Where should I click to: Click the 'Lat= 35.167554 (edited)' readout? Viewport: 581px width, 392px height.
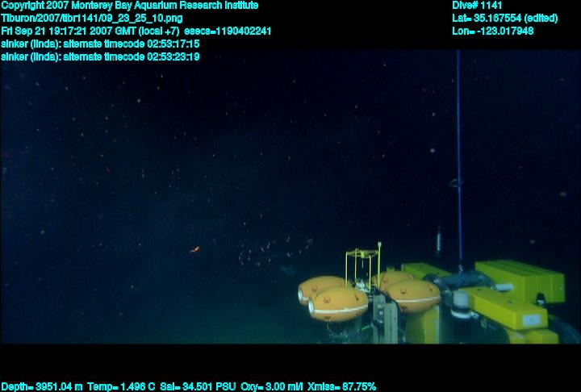(504, 19)
